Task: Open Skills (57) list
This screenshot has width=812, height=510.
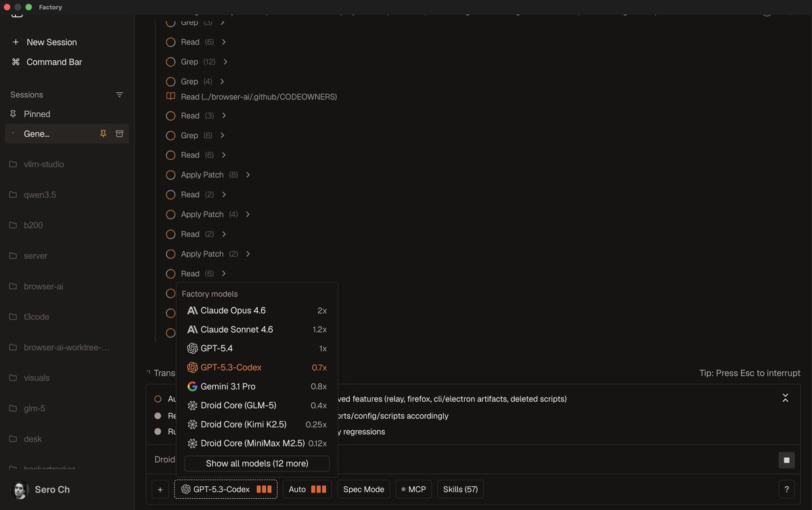Action: 460,490
